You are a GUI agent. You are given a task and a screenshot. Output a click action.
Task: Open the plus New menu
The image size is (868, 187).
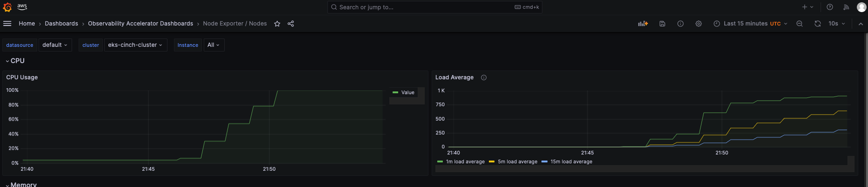(808, 7)
